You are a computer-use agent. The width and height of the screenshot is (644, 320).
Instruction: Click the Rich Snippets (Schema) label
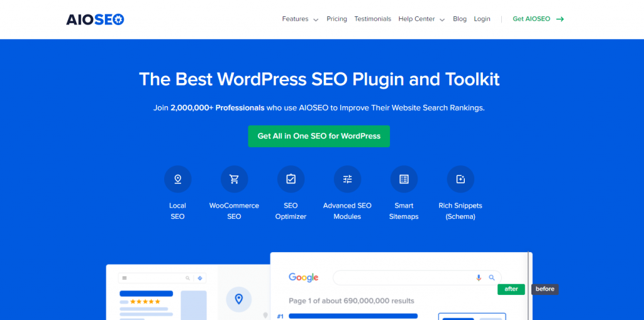[x=460, y=211]
